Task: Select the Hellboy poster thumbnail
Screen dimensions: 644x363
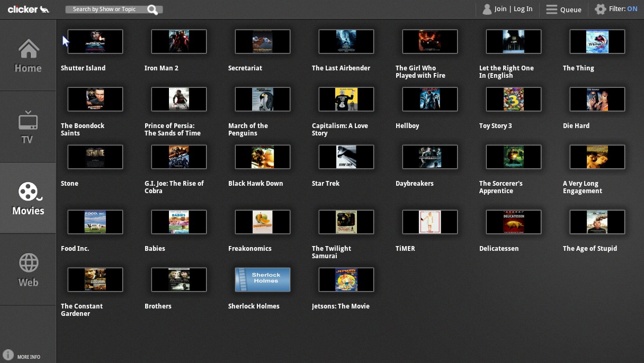Action: [x=430, y=99]
